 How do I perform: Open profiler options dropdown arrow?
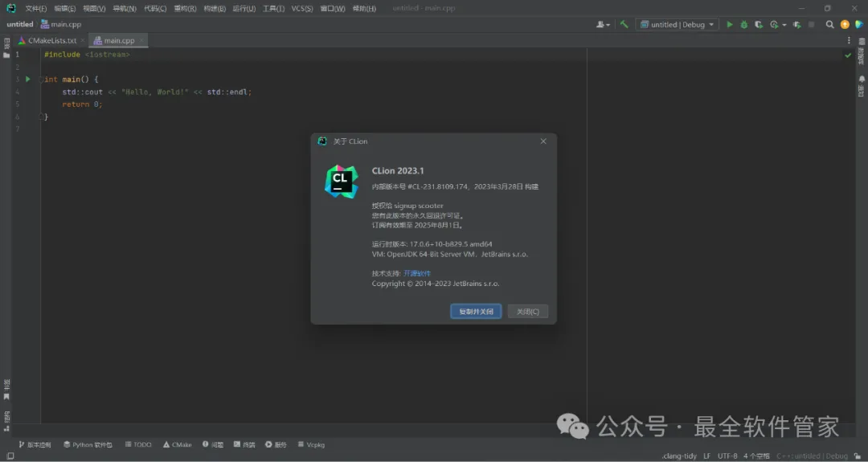pos(784,25)
